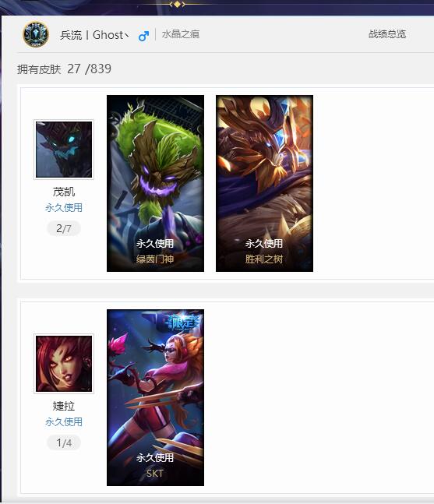
Task: Select the 茂凯 champion portrait
Action: pos(64,149)
